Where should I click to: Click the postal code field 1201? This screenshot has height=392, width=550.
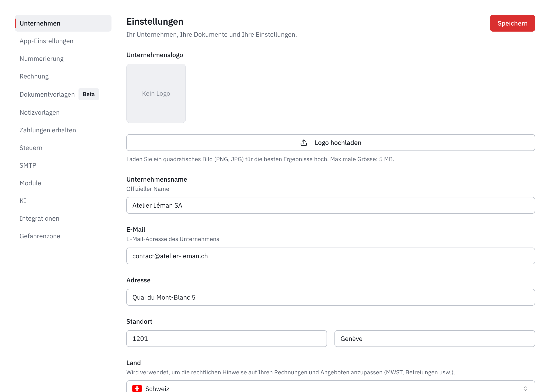point(226,339)
